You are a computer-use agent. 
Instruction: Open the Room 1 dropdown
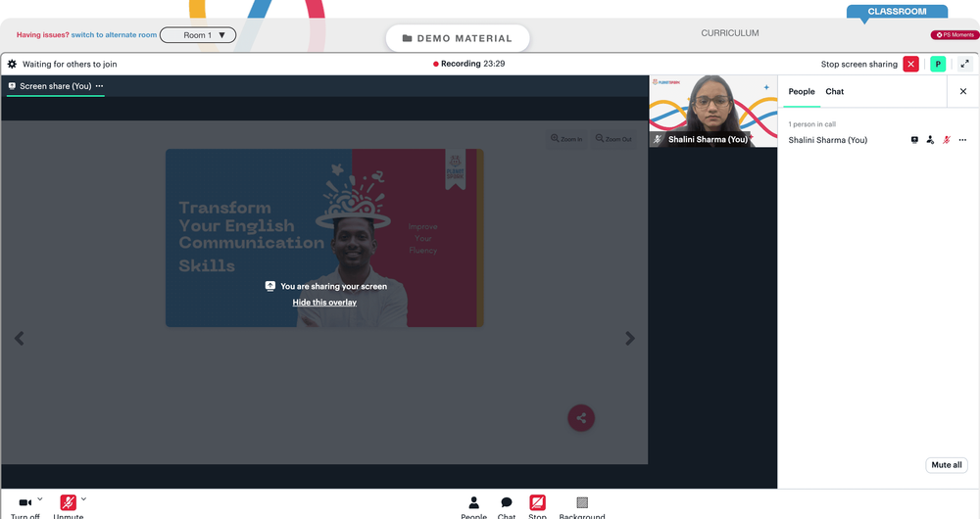coord(198,35)
